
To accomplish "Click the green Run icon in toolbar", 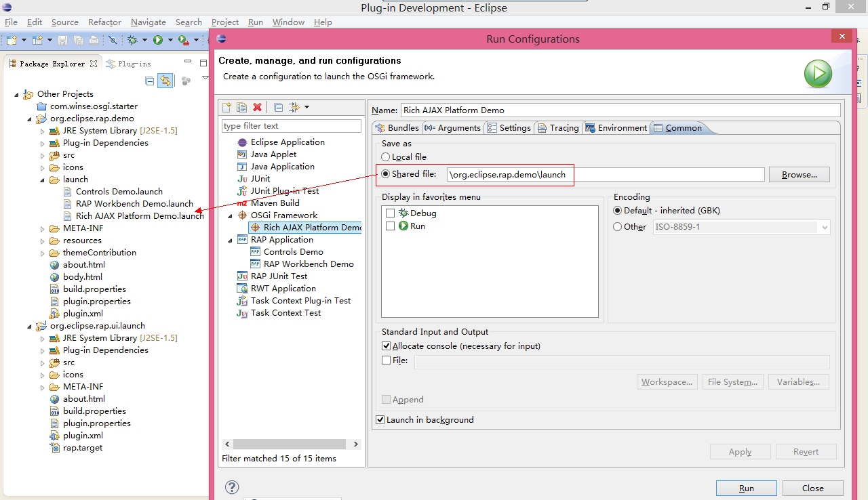I will pyautogui.click(x=158, y=41).
